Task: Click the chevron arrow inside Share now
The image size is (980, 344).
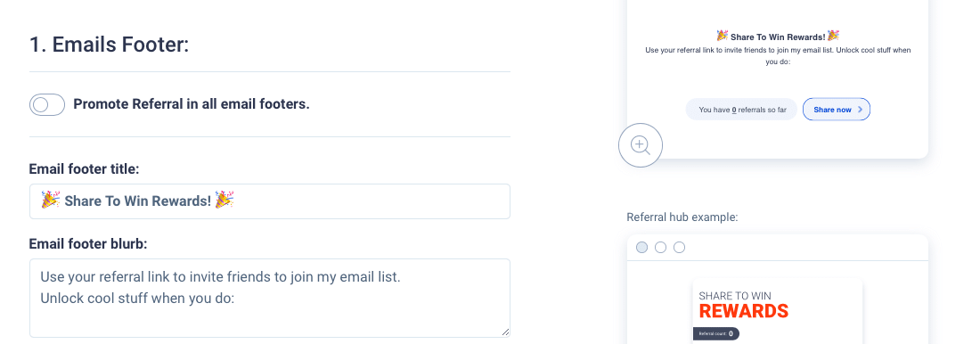Action: 860,110
